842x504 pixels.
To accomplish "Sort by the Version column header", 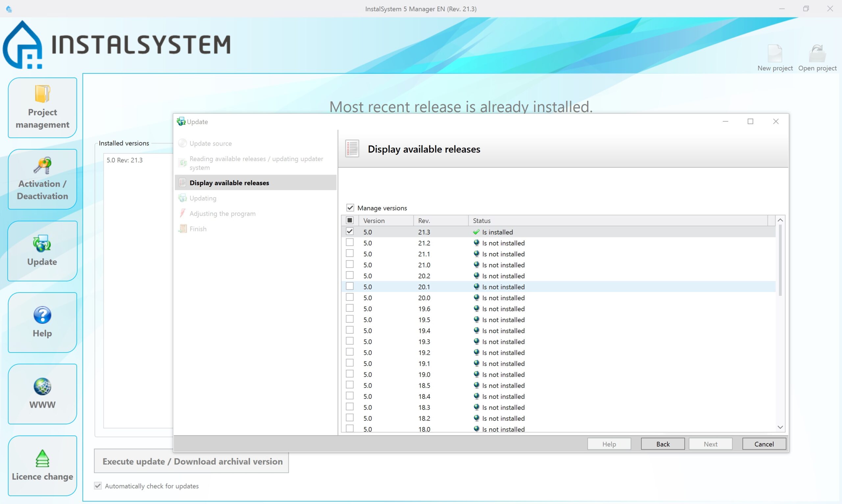I will click(386, 220).
